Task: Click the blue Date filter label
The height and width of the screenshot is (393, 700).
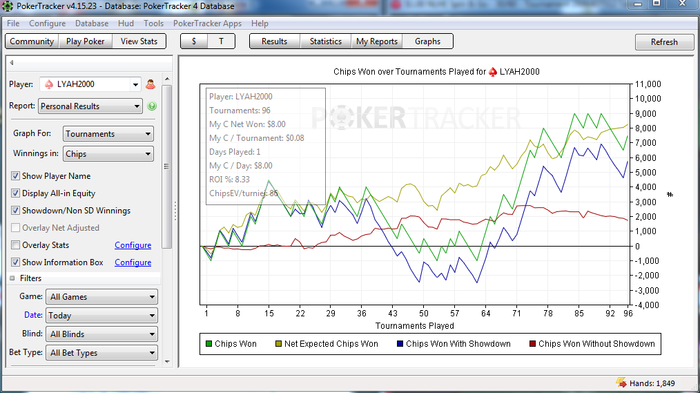Action: [x=33, y=315]
